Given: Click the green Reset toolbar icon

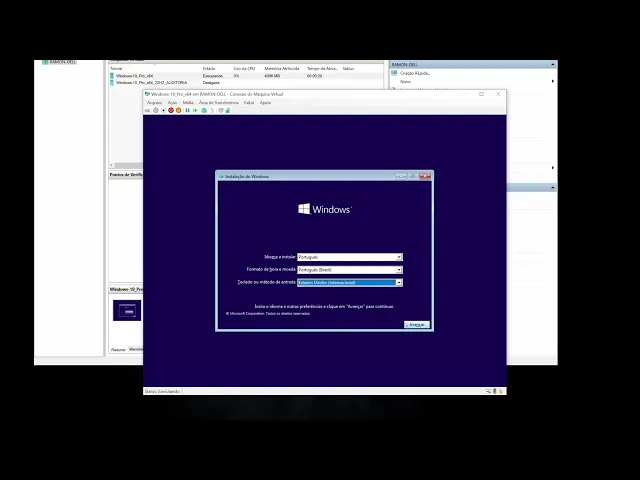Looking at the screenshot, I should pyautogui.click(x=195, y=111).
